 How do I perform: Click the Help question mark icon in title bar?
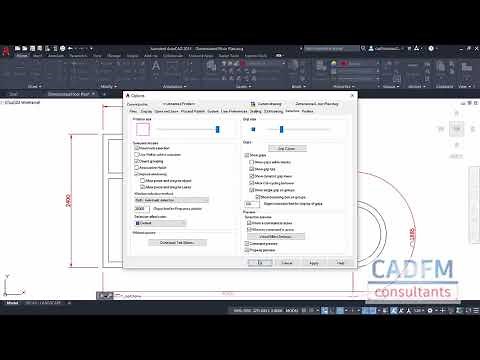(x=431, y=48)
